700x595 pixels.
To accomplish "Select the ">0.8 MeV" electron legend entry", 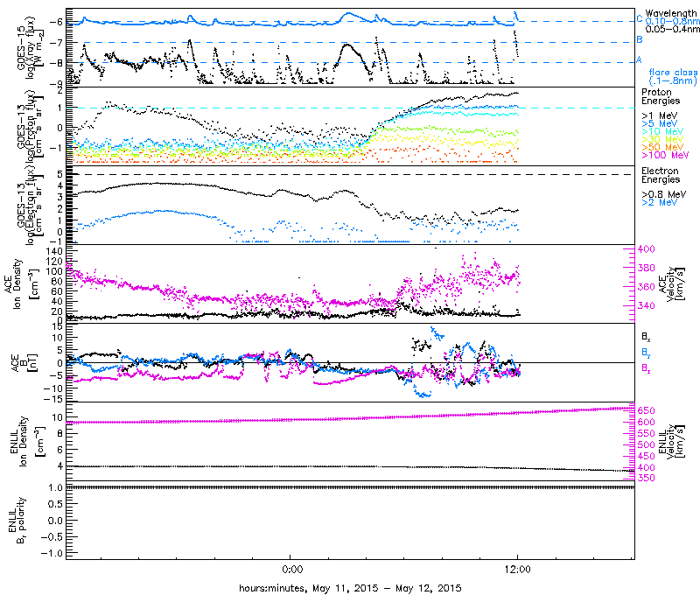I will [x=663, y=194].
